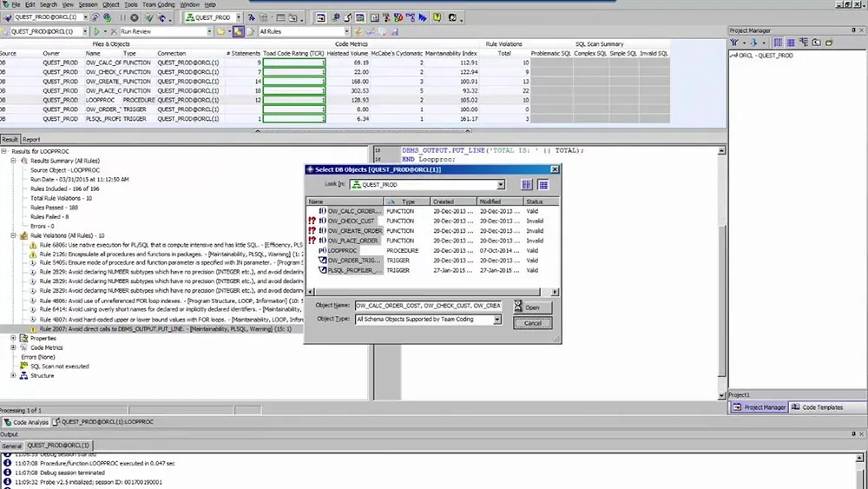
Task: Click the Object Name input field
Action: tap(428, 306)
